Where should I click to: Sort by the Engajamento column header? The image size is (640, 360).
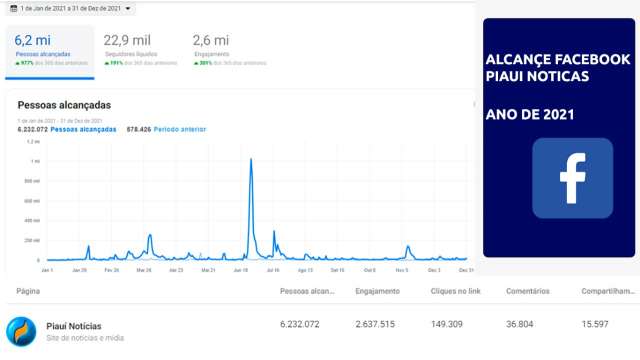[x=378, y=291]
